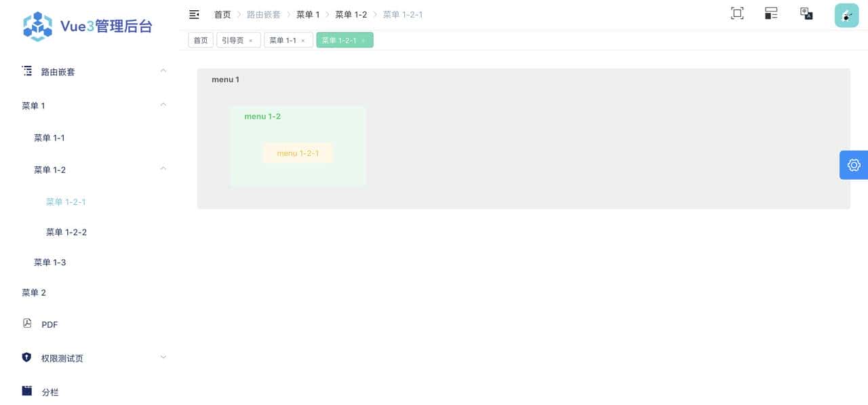Select the 权限测试页 shield icon
The height and width of the screenshot is (405, 868).
click(26, 358)
